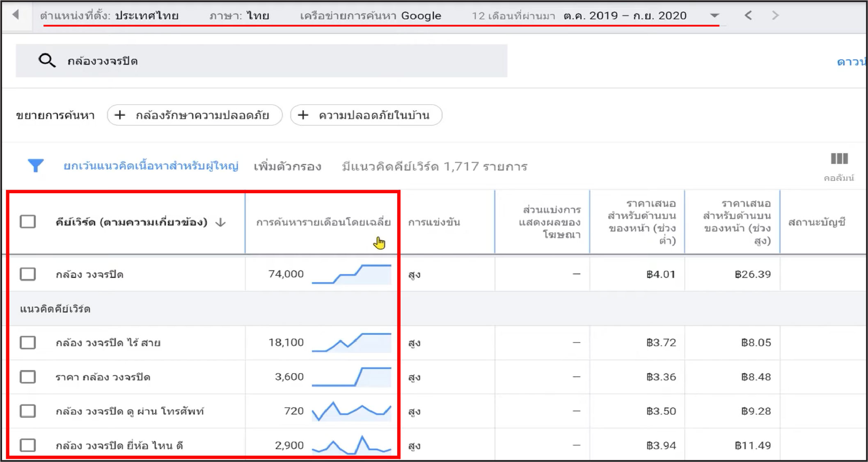Click the download link at the right of the search bar
The height and width of the screenshot is (462, 868).
tap(852, 62)
